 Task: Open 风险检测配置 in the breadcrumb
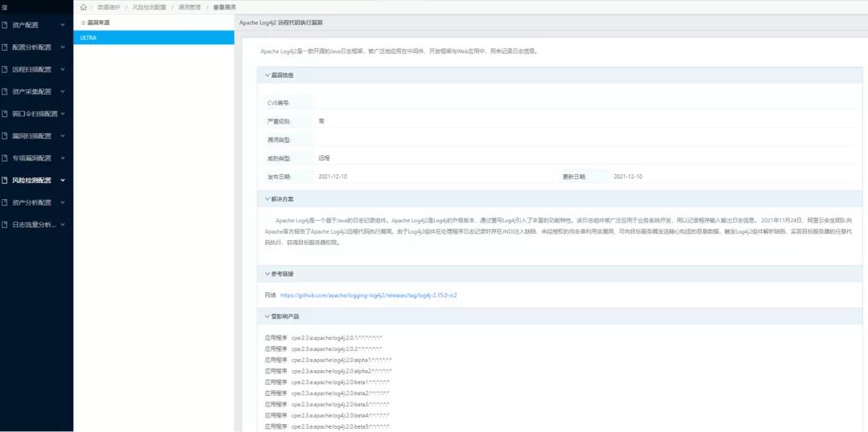pyautogui.click(x=149, y=7)
